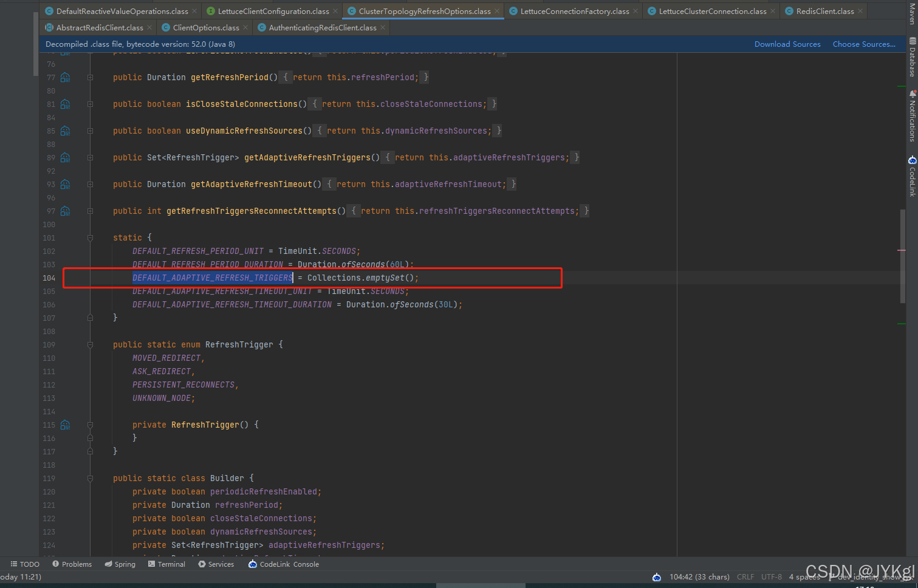Open the TODO tool window
Image resolution: width=918 pixels, height=588 pixels.
(25, 564)
